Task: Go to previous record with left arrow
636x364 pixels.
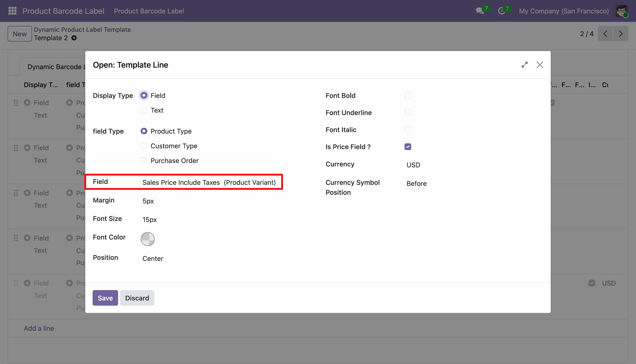Action: [605, 34]
